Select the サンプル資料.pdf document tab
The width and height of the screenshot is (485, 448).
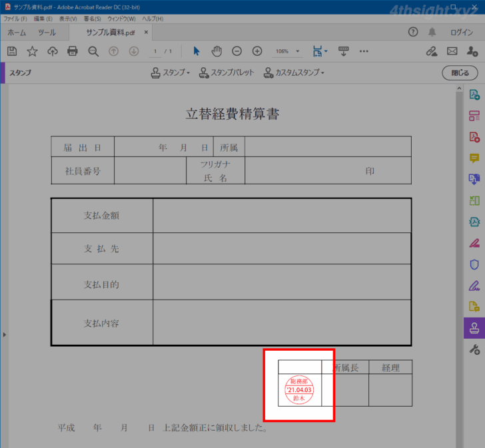click(111, 33)
